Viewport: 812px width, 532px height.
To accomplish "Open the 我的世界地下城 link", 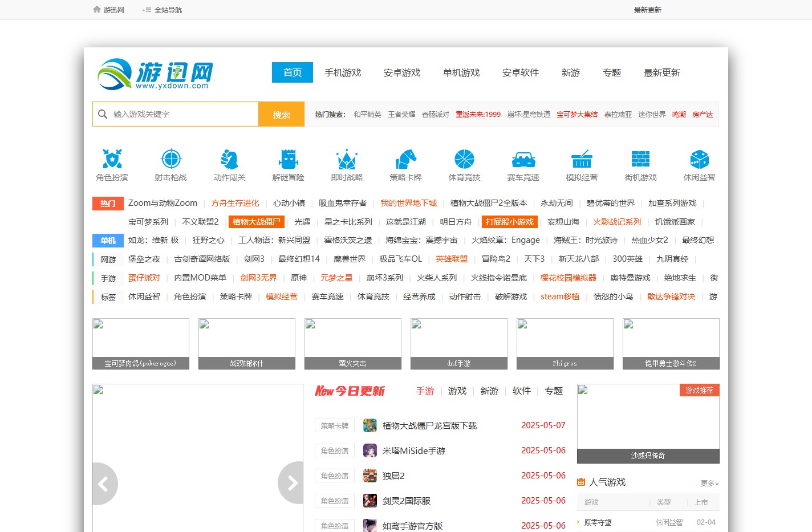I will point(408,203).
